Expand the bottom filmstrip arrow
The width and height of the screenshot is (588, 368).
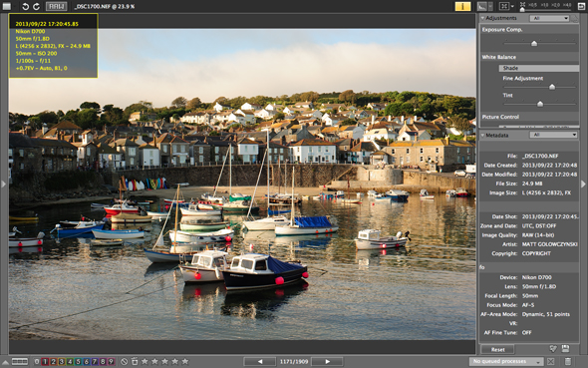point(5,362)
